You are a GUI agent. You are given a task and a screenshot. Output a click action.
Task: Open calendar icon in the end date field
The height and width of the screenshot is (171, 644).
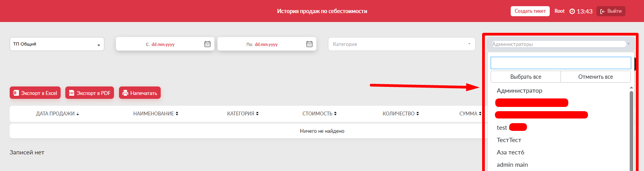tap(309, 44)
